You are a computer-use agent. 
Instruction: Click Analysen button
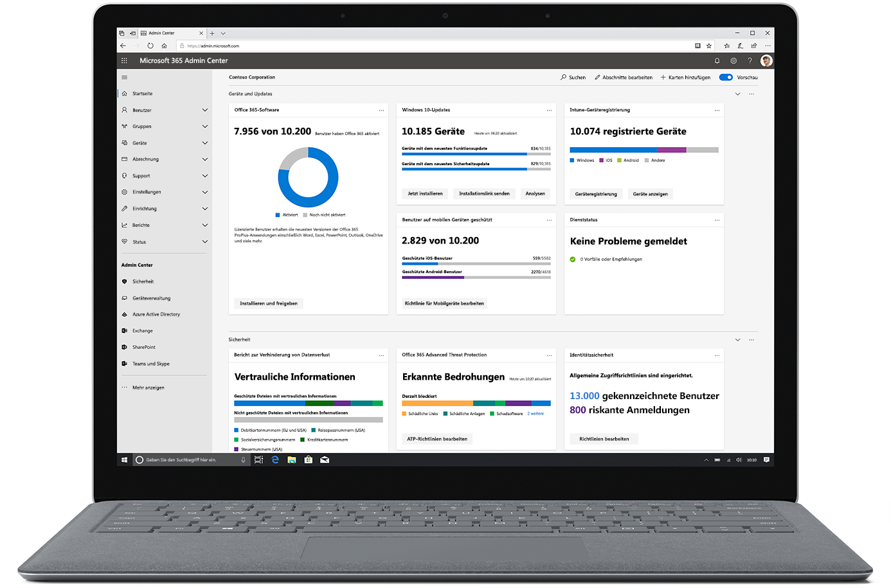point(535,193)
